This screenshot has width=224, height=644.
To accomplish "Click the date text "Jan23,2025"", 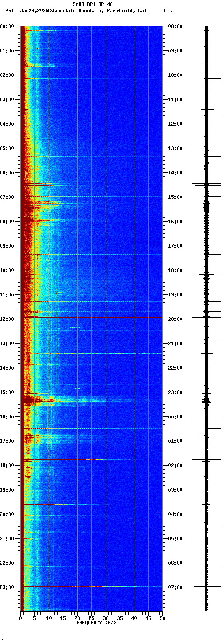I will point(34,11).
